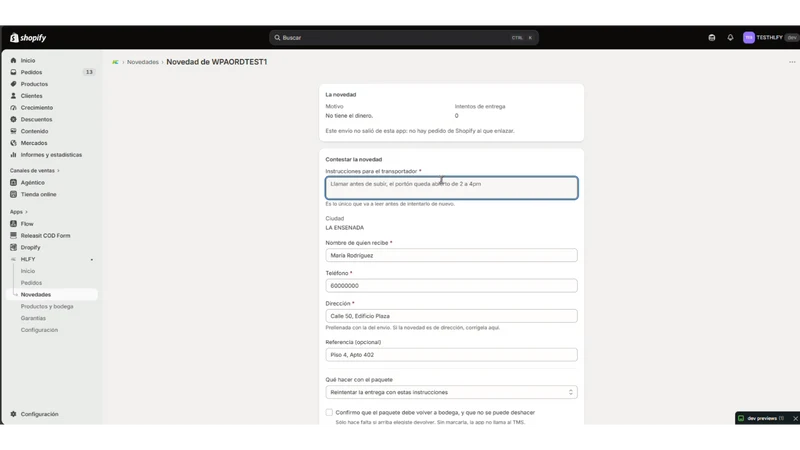Expand the Apps section

(19, 212)
